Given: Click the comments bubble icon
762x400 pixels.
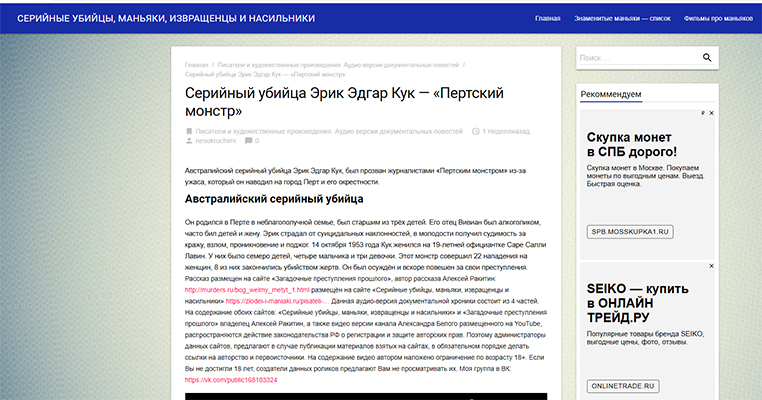Looking at the screenshot, I should (248, 141).
